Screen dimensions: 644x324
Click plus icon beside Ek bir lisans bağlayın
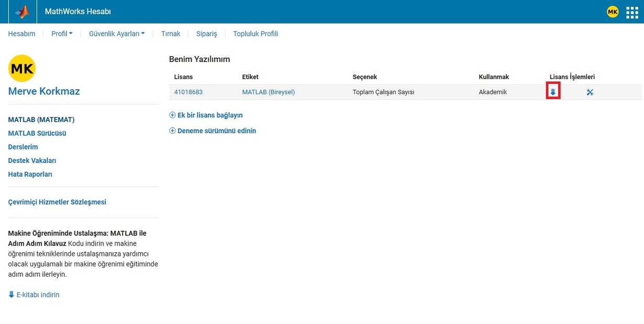click(172, 115)
